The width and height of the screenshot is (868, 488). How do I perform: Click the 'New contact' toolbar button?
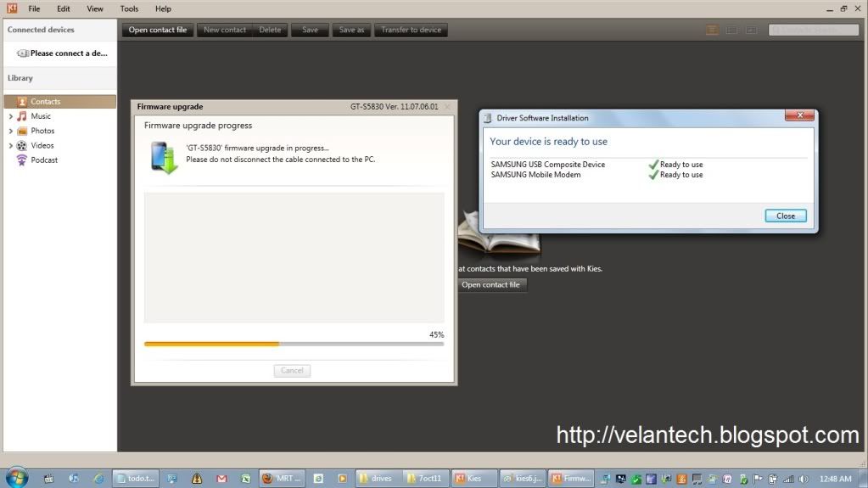(225, 30)
